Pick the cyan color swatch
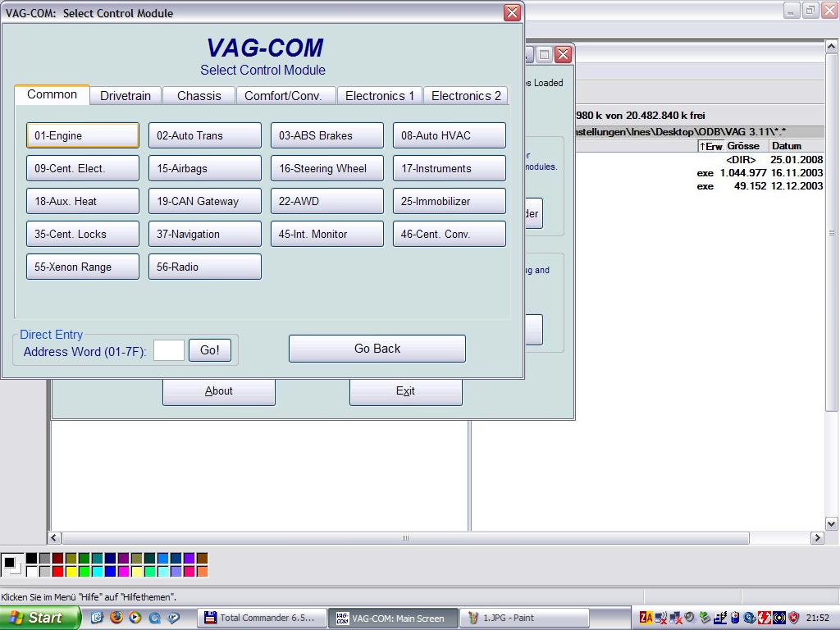Image resolution: width=840 pixels, height=630 pixels. coord(97,571)
